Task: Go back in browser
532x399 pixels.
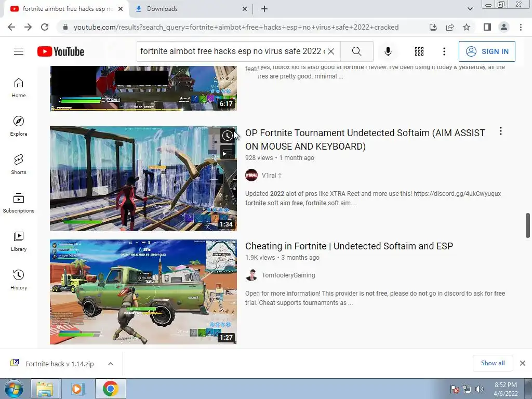Action: [x=11, y=27]
